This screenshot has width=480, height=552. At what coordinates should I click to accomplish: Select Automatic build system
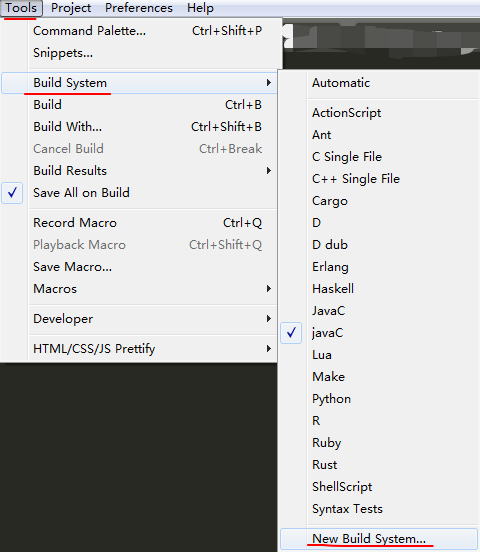coord(379,83)
